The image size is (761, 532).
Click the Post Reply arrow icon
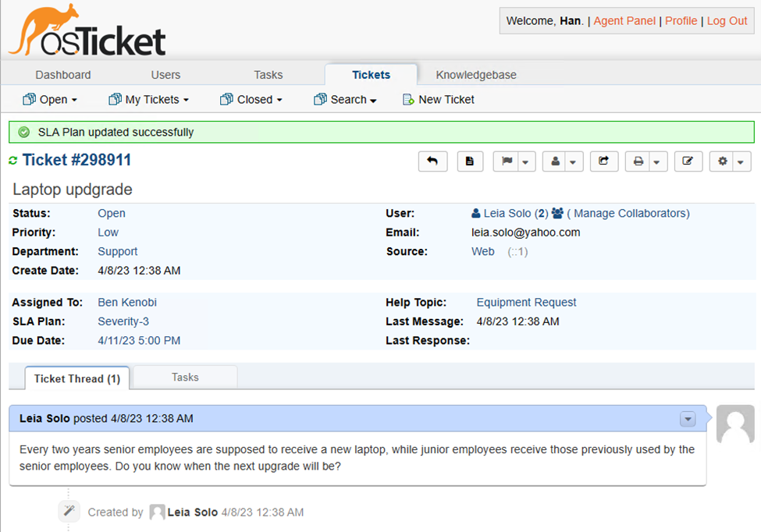point(432,161)
